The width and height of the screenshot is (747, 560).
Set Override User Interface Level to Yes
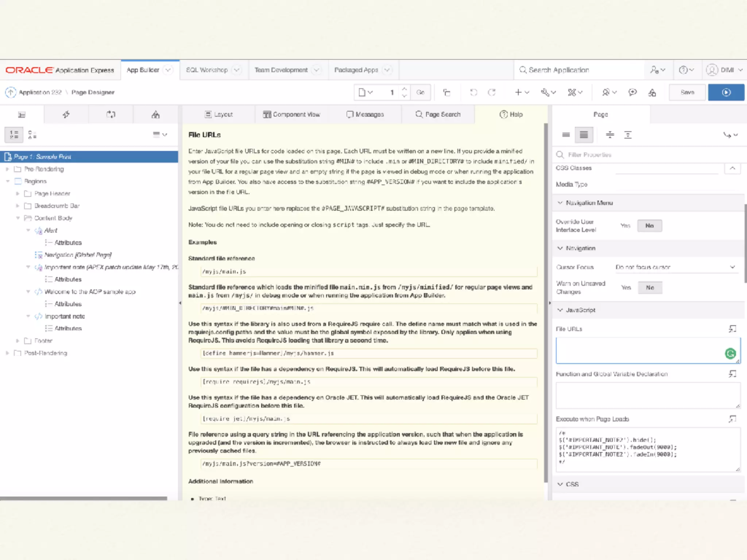(625, 226)
